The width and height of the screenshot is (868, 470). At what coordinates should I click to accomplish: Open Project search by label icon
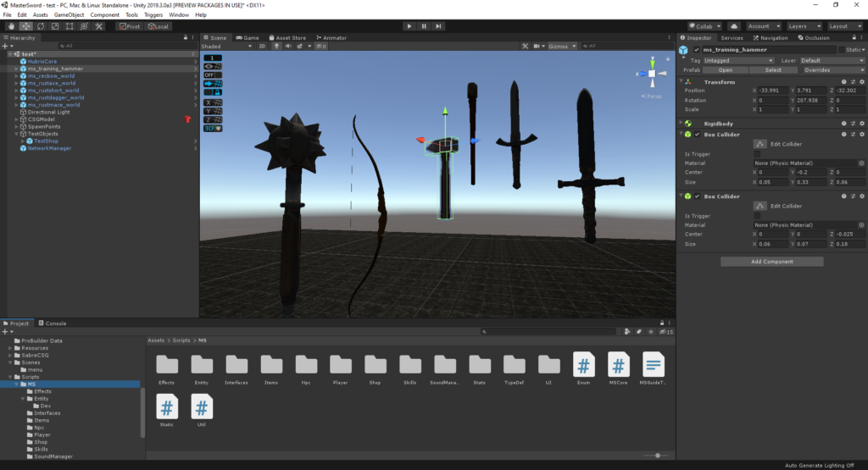(x=639, y=332)
